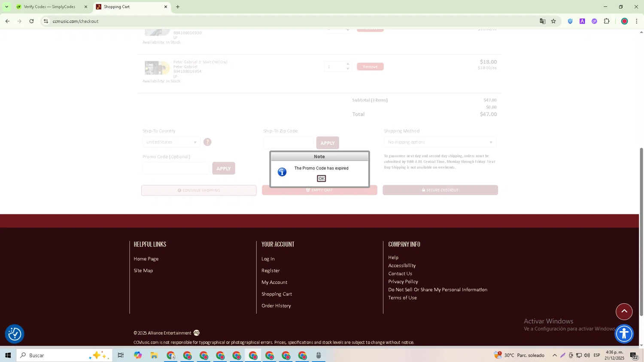Open the Home Page footer link
The width and height of the screenshot is (644, 362).
pos(146,259)
